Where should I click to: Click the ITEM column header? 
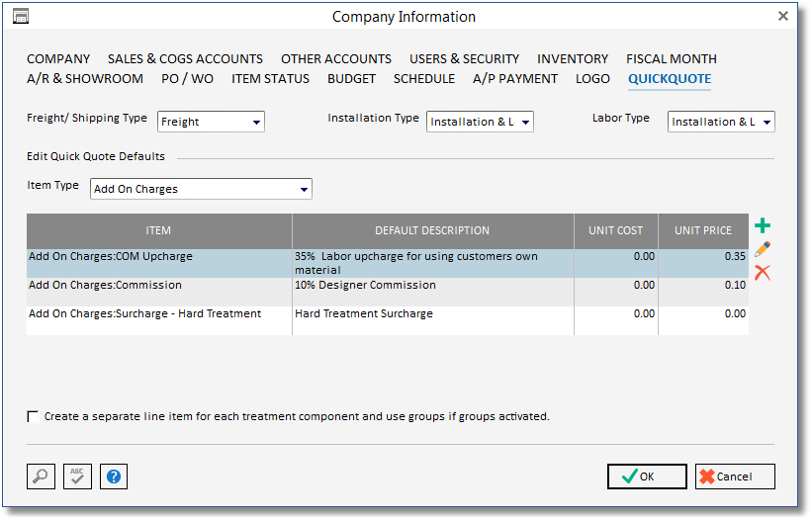click(159, 231)
